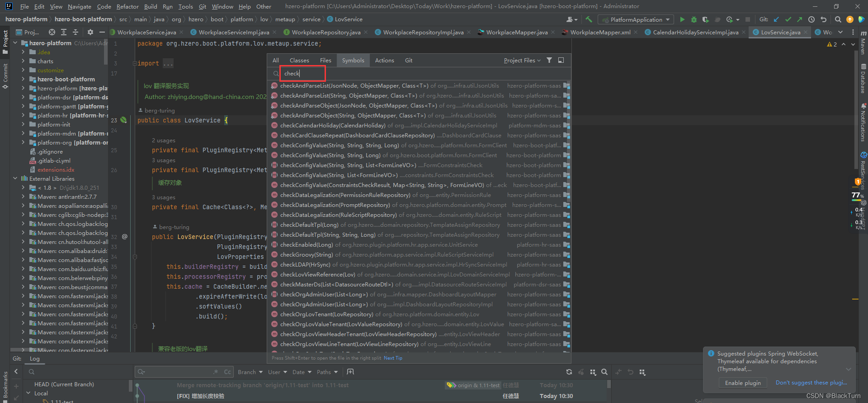
Task: Select the All search tab
Action: pyautogui.click(x=276, y=61)
